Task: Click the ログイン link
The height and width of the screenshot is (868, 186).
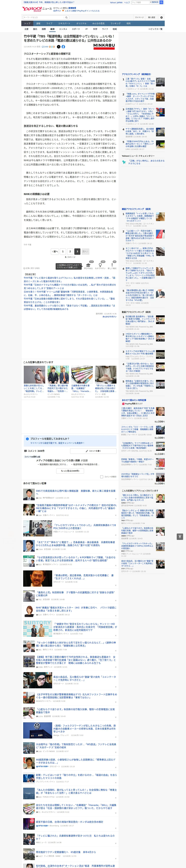Action: click(x=57, y=11)
